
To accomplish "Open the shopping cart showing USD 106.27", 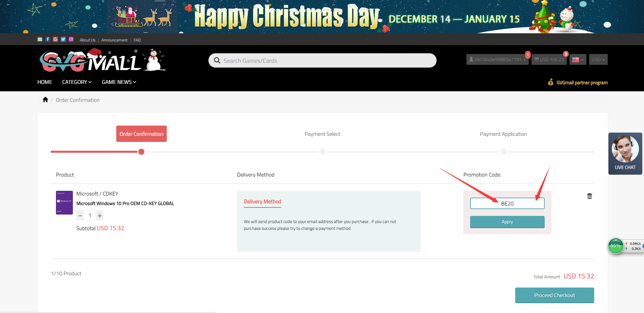I will pos(549,59).
